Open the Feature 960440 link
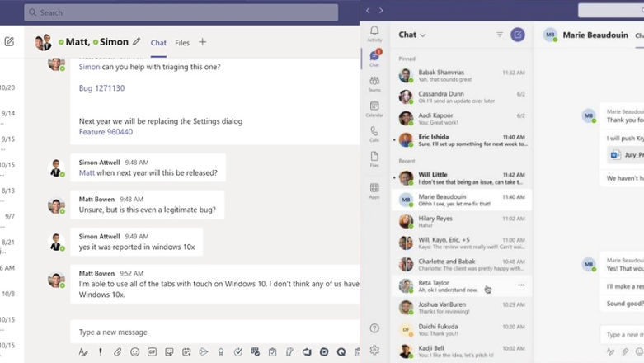 pyautogui.click(x=106, y=132)
